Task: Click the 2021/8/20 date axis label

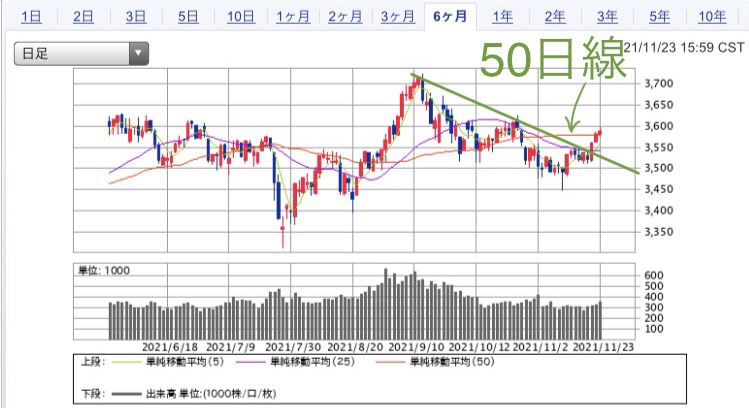Action: pyautogui.click(x=354, y=347)
